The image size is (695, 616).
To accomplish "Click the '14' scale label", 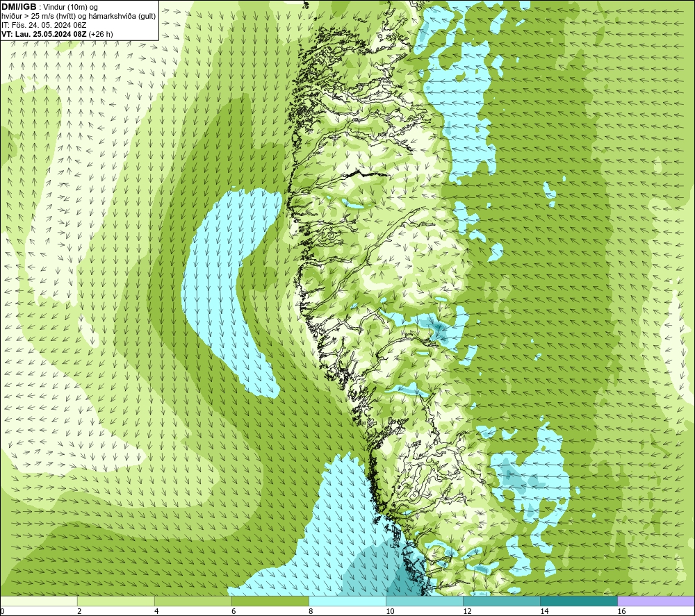I will [544, 611].
